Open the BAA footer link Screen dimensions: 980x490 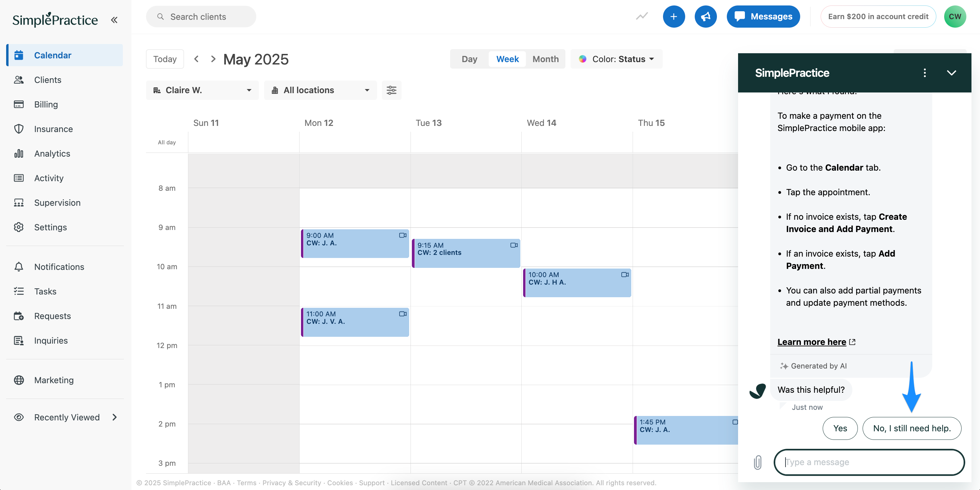coord(224,483)
